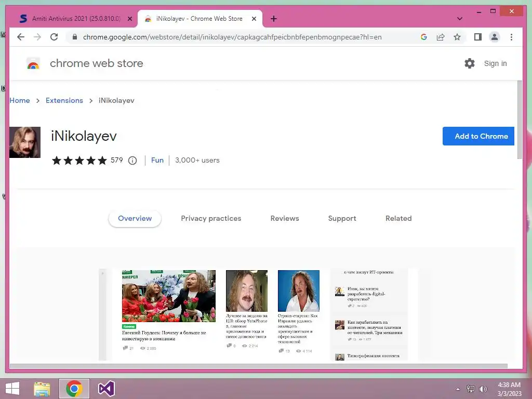View site info via the padlock icon
This screenshot has height=399, width=532.
click(75, 37)
